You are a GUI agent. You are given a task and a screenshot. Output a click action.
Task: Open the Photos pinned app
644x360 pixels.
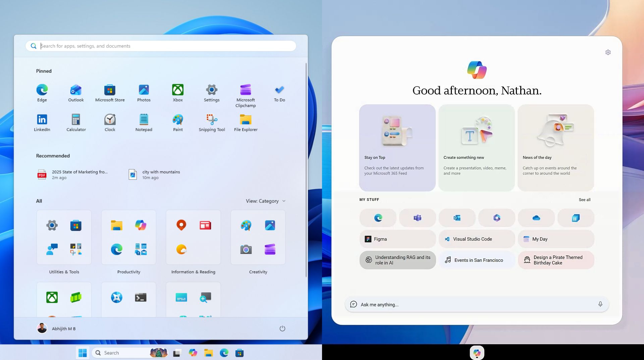point(144,93)
